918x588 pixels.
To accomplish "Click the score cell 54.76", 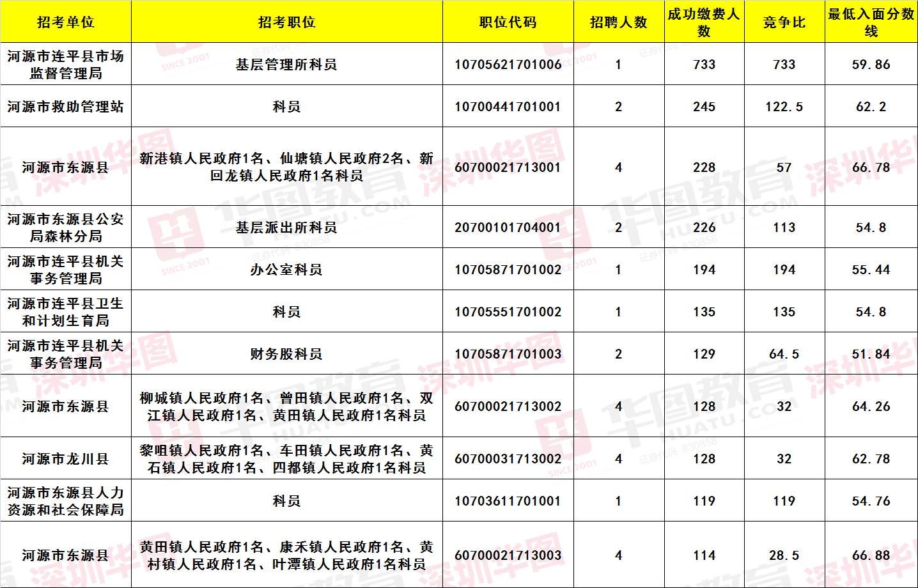I will (871, 500).
